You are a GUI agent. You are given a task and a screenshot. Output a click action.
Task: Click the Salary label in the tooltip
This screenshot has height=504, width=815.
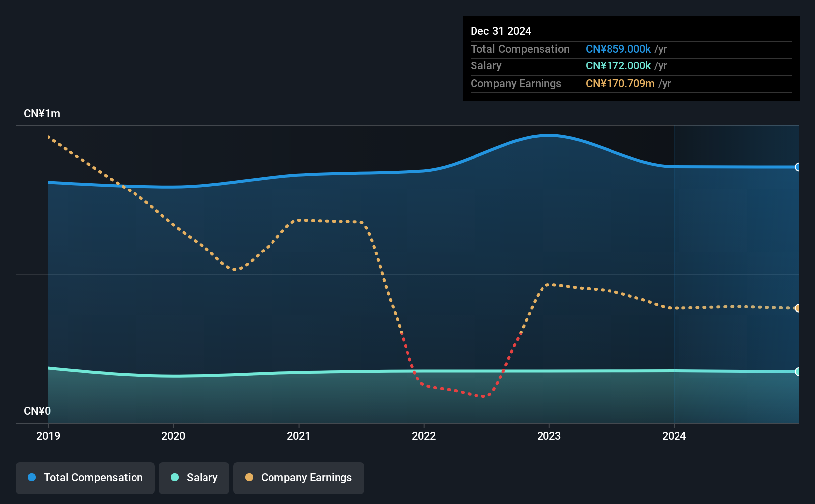click(486, 66)
